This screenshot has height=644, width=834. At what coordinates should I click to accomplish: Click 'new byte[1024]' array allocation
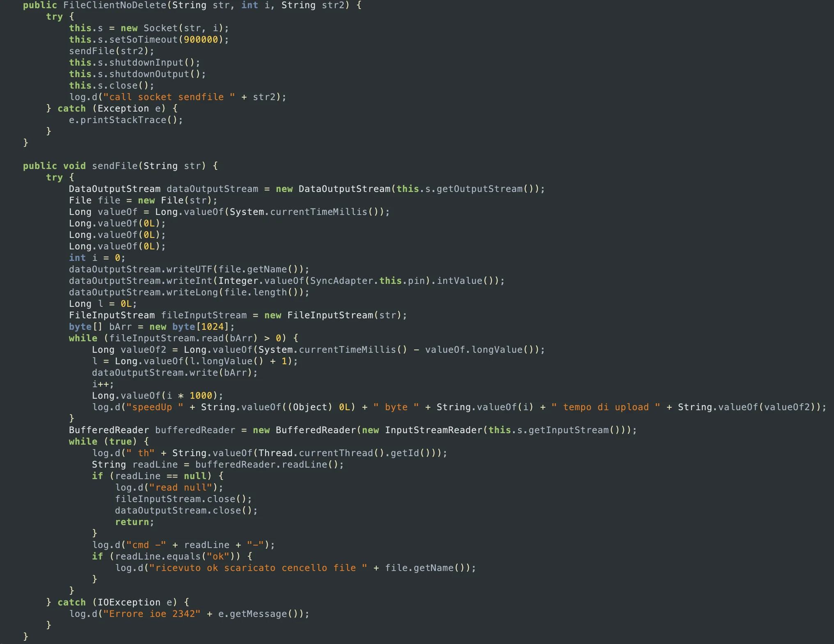189,327
